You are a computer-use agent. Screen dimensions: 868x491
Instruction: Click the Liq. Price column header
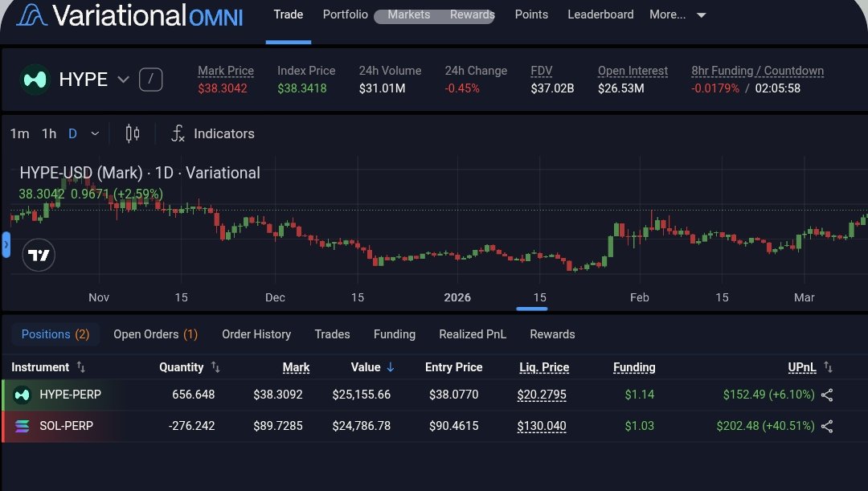(x=544, y=367)
